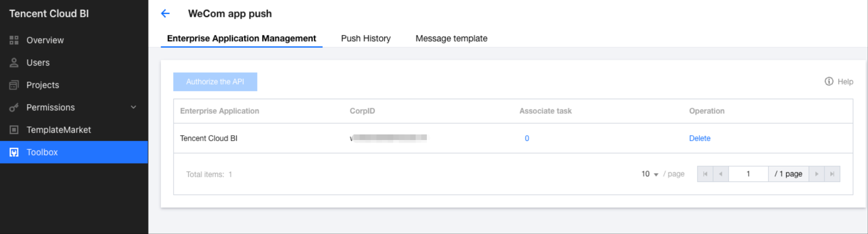868x234 pixels.
Task: Click the page number input field
Action: click(748, 174)
